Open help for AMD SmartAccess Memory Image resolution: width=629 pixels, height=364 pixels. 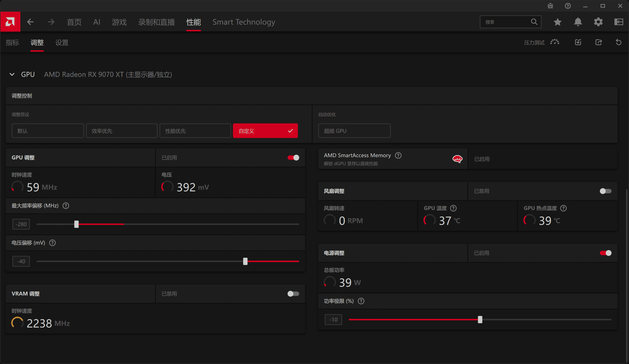398,156
